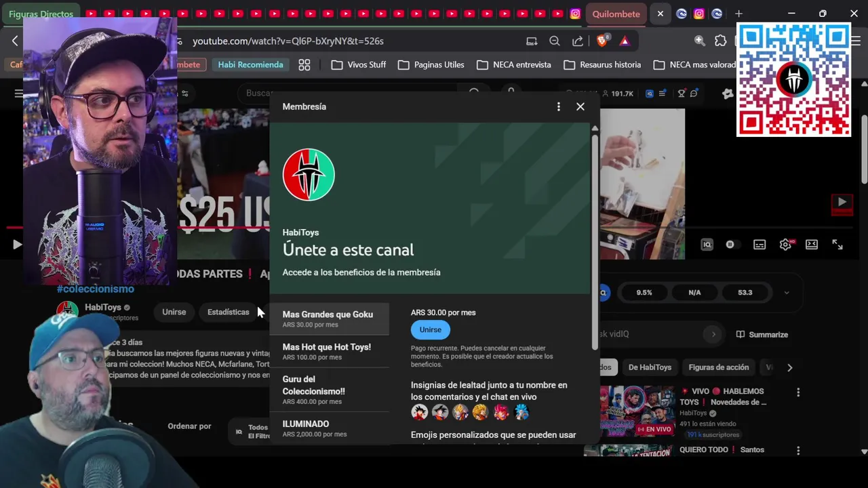Click the install app icon in address bar
The image size is (868, 488).
click(x=532, y=41)
